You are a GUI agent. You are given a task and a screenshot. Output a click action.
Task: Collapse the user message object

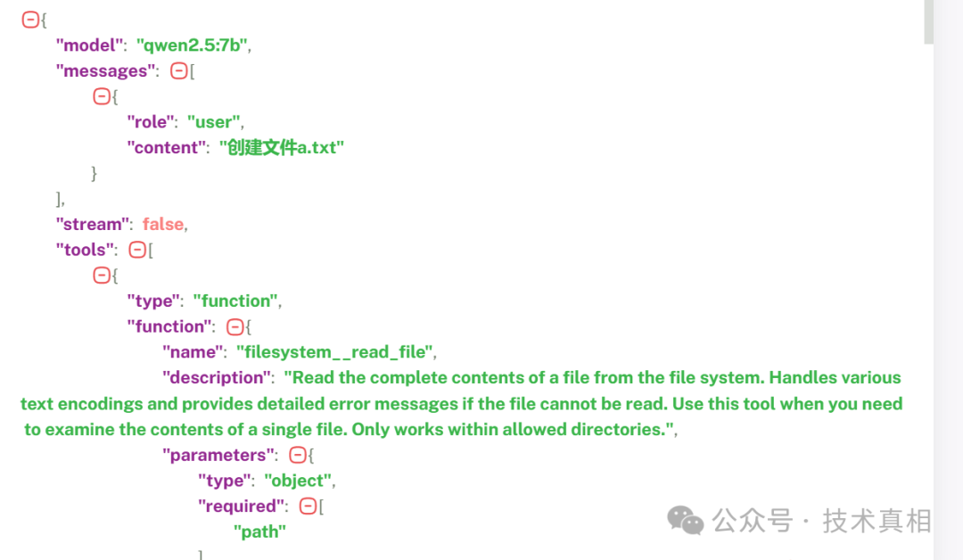(x=102, y=96)
